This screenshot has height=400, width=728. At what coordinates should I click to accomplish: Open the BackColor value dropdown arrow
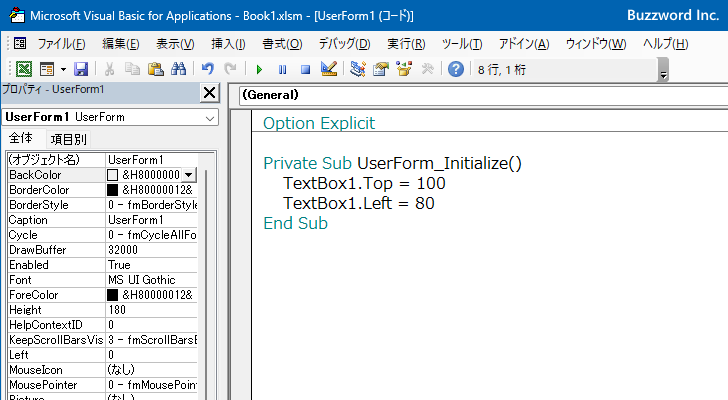(188, 175)
